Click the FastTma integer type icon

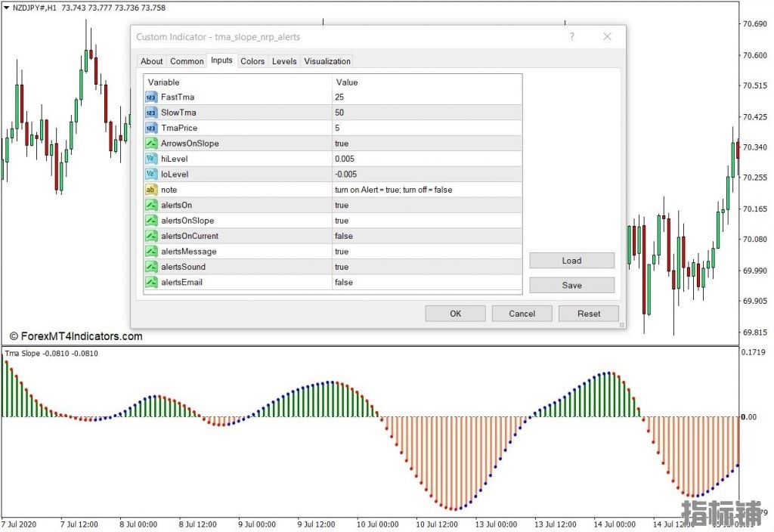pyautogui.click(x=151, y=97)
